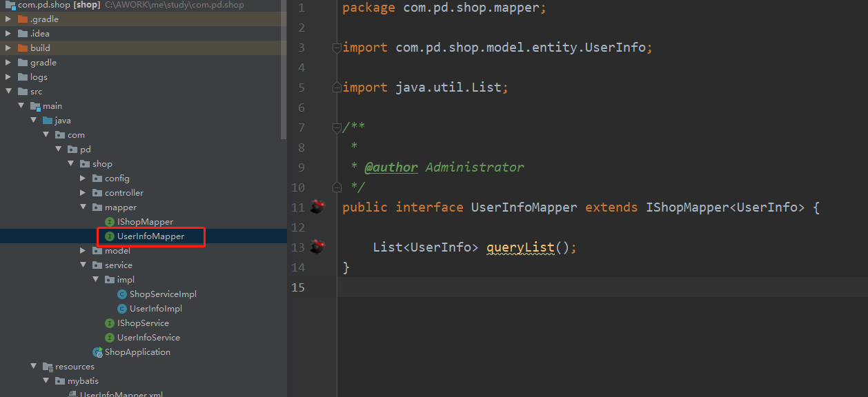Click the build folder icon
Viewport: 868px width, 397px height.
tap(23, 48)
